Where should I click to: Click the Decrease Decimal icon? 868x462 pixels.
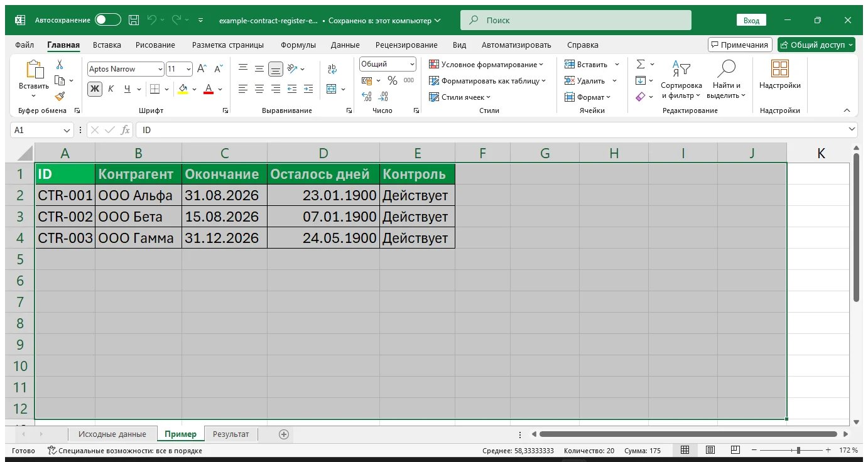coord(384,97)
